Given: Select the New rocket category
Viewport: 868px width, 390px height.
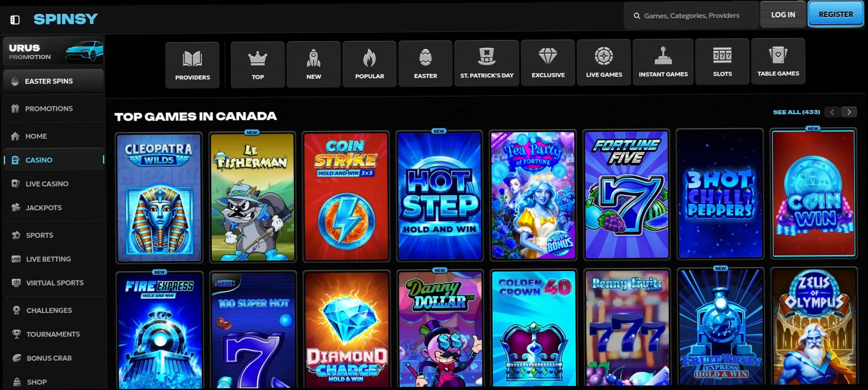Looking at the screenshot, I should (314, 64).
